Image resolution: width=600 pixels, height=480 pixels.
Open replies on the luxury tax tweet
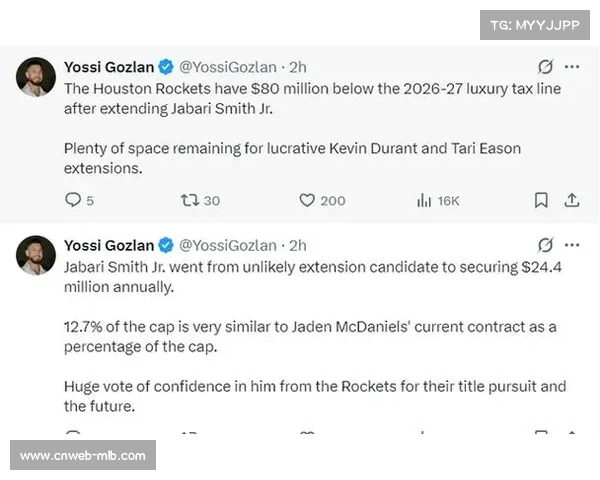79,200
